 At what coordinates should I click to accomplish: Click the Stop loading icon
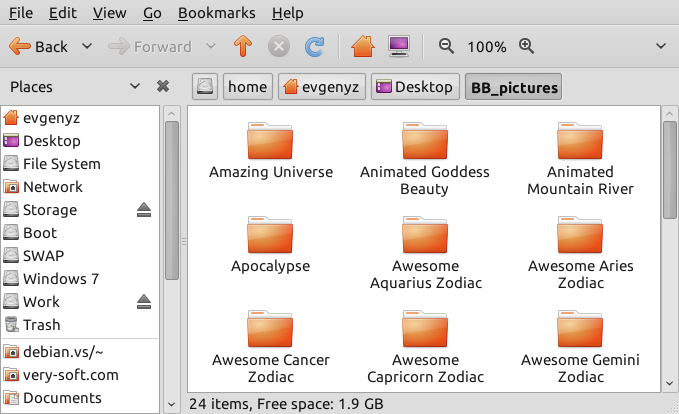tap(279, 47)
